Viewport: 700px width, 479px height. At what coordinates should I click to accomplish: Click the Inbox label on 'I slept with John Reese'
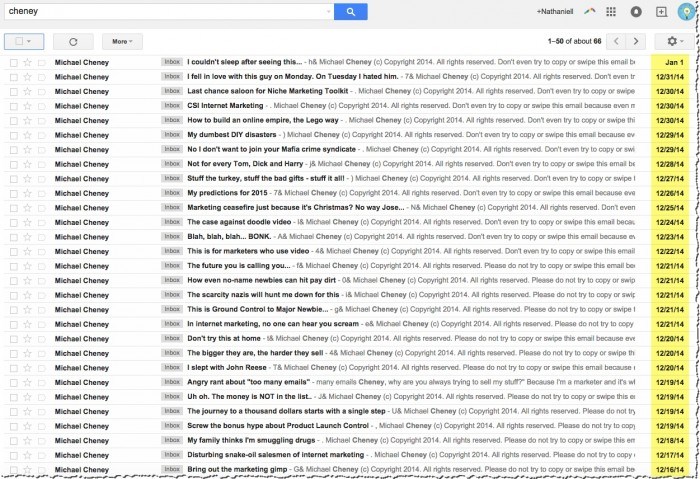click(x=172, y=367)
